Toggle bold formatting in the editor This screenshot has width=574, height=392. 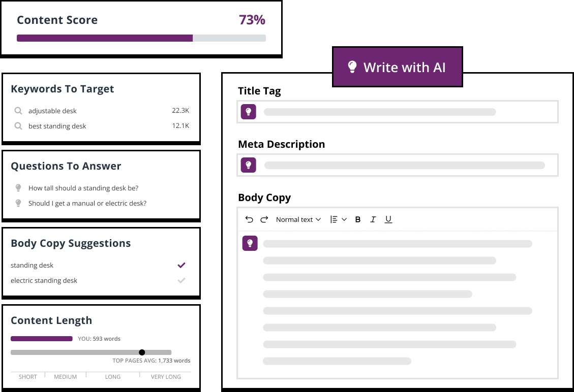coord(357,219)
